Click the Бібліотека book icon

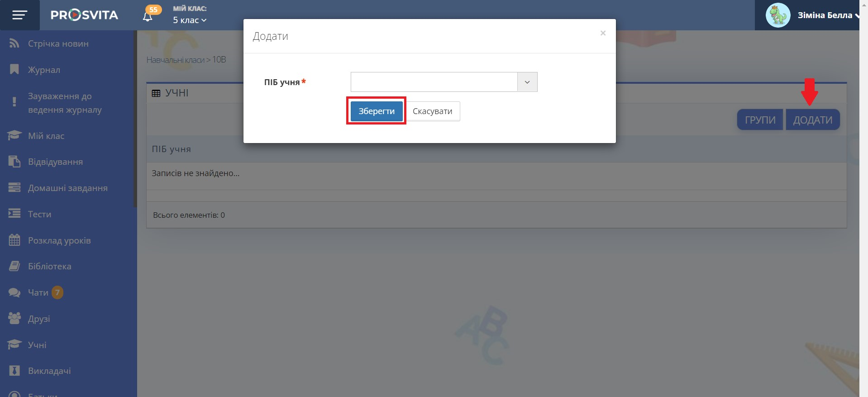click(14, 266)
